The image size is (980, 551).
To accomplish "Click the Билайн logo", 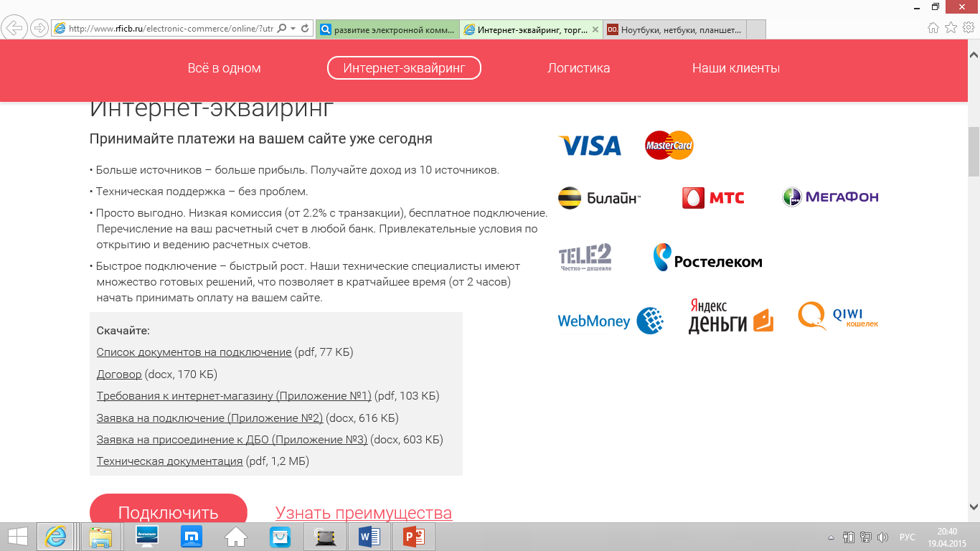I will click(599, 197).
